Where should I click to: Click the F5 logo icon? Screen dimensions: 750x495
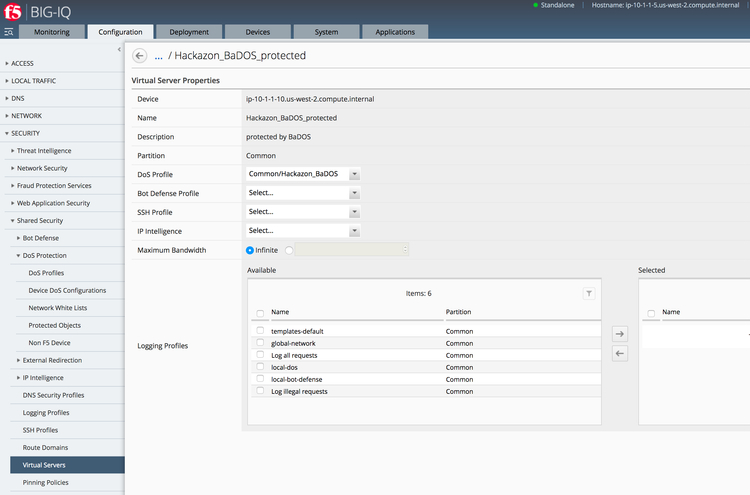pyautogui.click(x=11, y=11)
